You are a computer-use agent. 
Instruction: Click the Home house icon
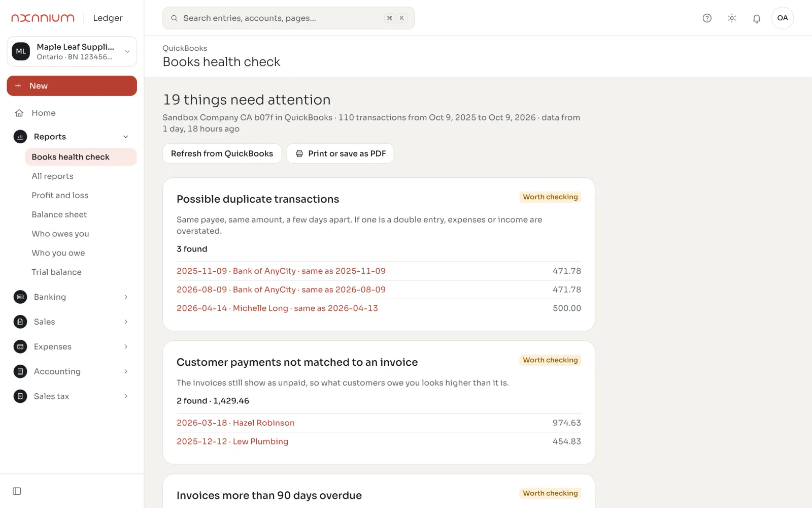tap(19, 113)
